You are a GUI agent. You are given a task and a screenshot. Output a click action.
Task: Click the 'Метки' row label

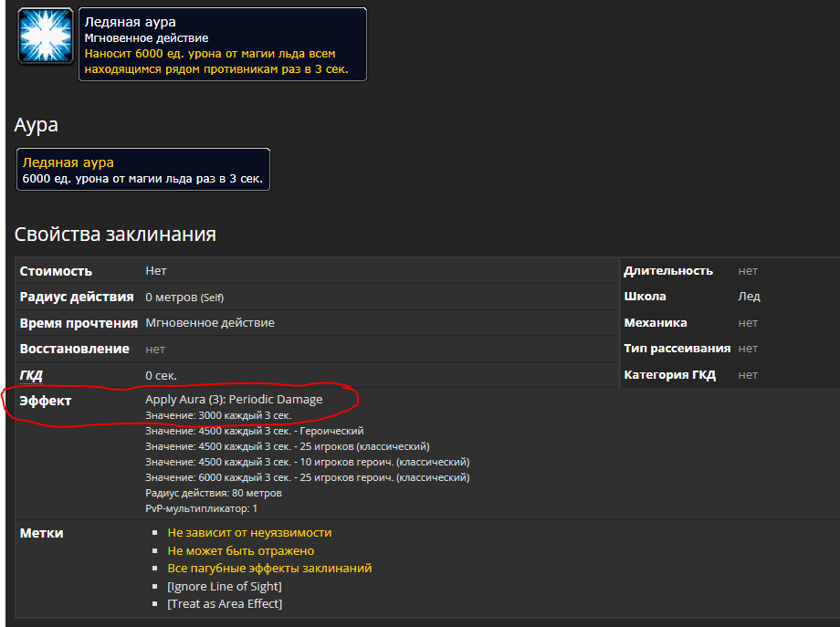[x=42, y=533]
